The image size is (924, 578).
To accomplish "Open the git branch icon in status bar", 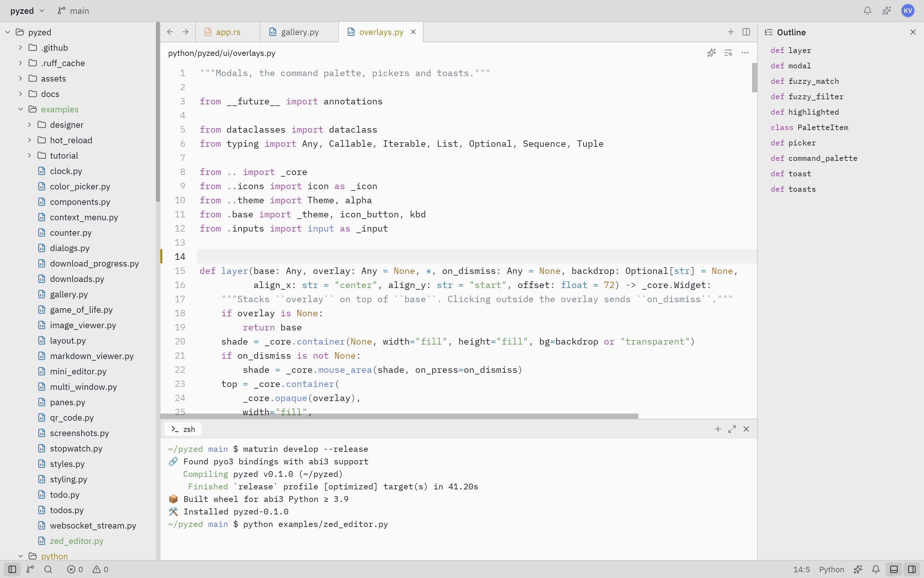I will 30,569.
